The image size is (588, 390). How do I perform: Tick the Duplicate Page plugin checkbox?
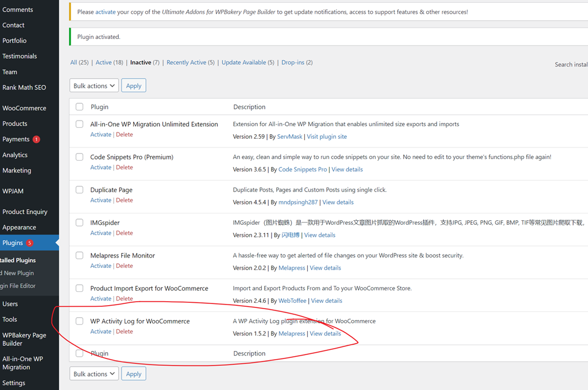[79, 190]
